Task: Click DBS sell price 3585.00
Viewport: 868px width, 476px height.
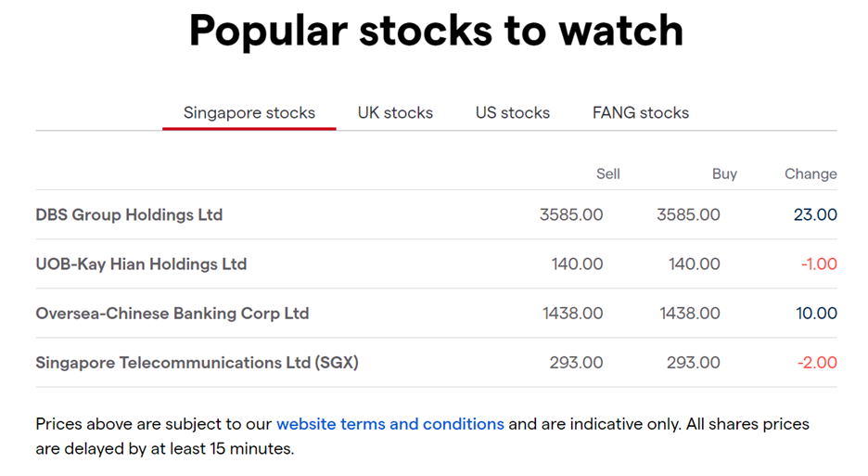Action: point(571,215)
